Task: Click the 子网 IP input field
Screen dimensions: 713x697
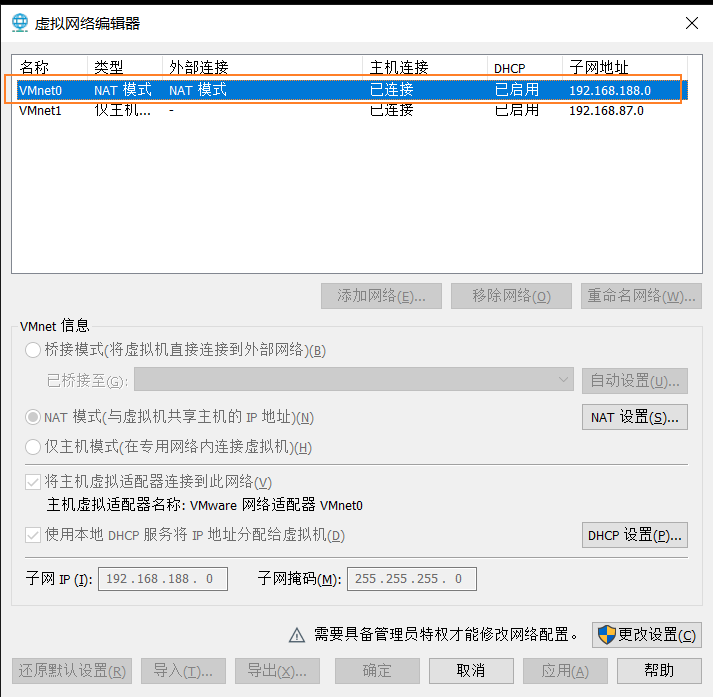Action: click(x=163, y=579)
